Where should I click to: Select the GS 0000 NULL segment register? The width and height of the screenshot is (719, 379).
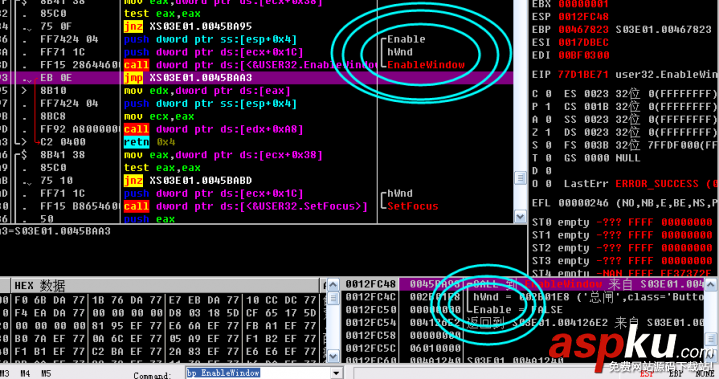click(x=602, y=158)
